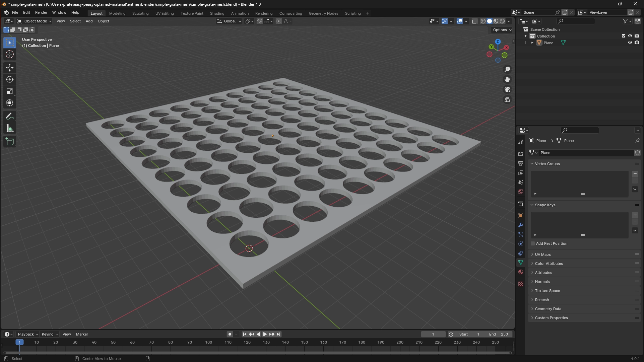Toggle camera visibility for the Plane object

pos(637,43)
